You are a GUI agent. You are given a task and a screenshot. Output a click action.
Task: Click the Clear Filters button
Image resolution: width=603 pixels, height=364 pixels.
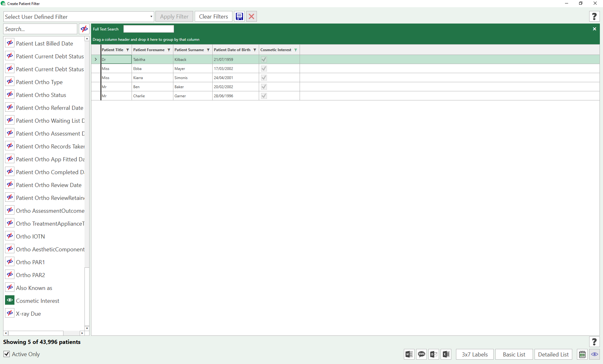[213, 17]
